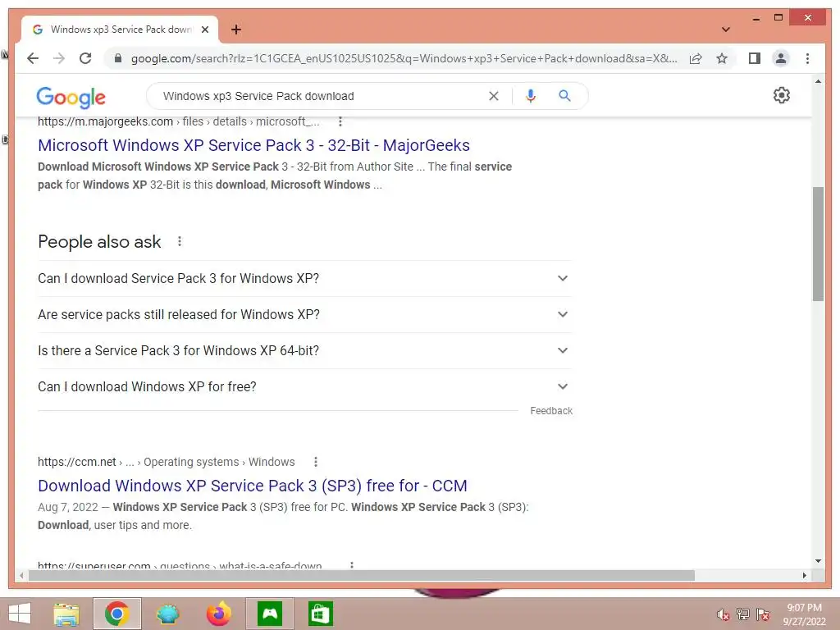Screen dimensions: 840x630
Task: Go to Google home via logo
Action: [71, 97]
